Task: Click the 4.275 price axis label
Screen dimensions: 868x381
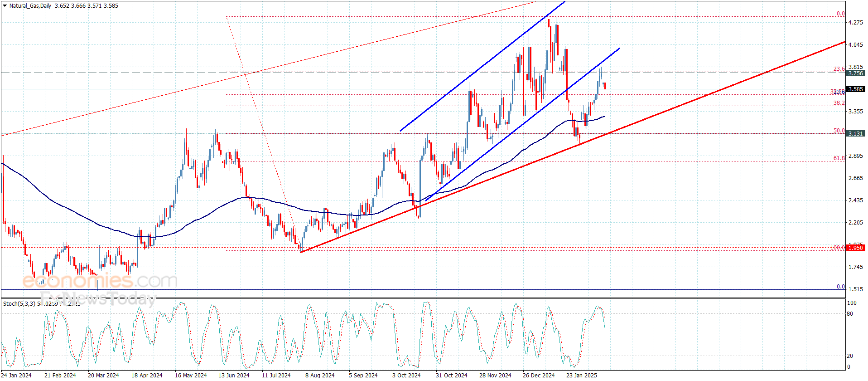Action: coord(856,23)
